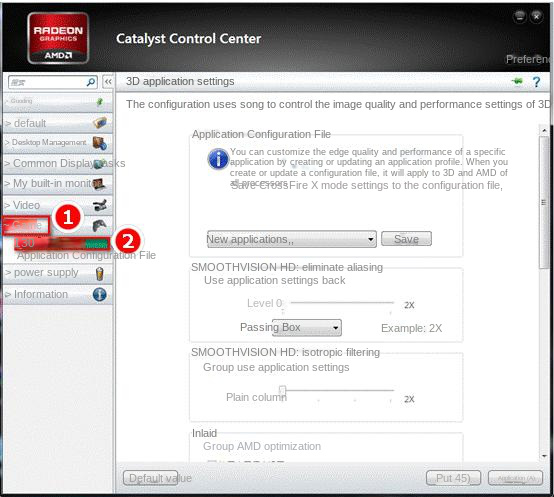Click the '3D application settings' heading
Viewport: 554px width, 497px height.
tap(180, 81)
